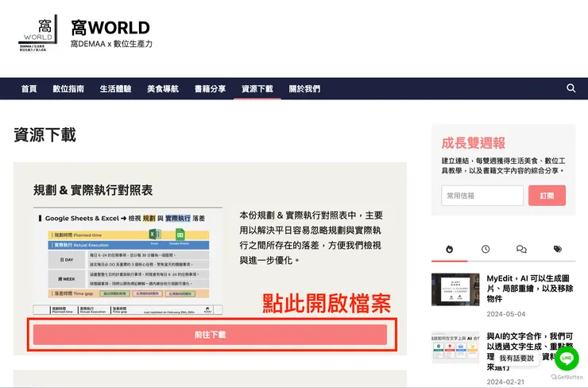
Task: Open 與AI的文字合作 article title link
Action: tap(529, 351)
